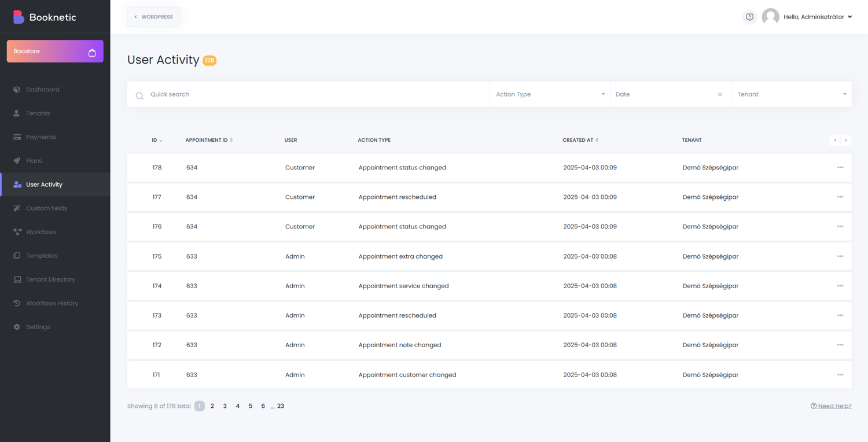Open Workflows History from the sidebar
868x442 pixels.
coord(55,303)
